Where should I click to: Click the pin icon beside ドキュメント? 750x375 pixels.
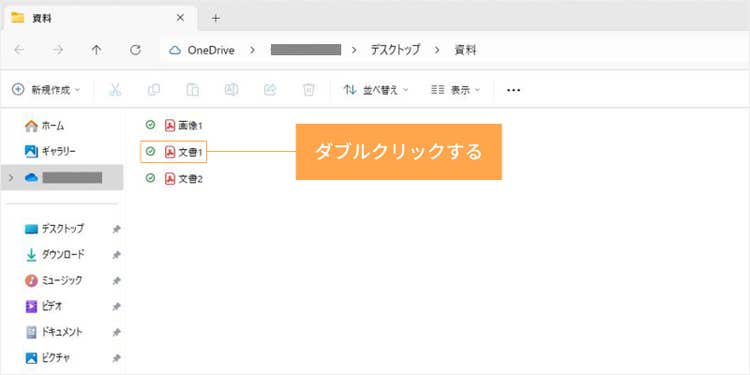[116, 332]
